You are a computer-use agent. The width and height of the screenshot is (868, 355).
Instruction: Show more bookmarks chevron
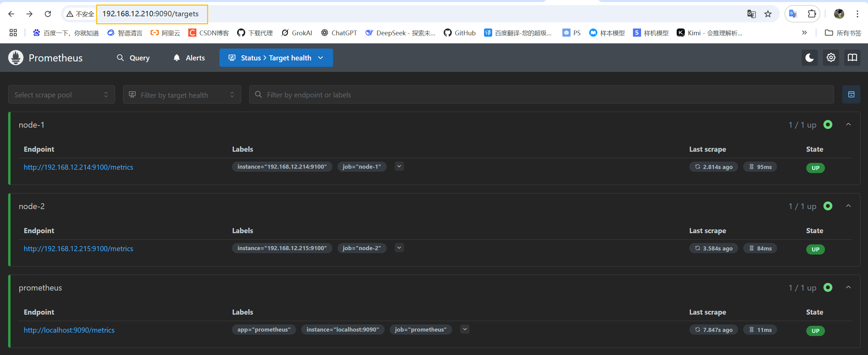pyautogui.click(x=804, y=33)
